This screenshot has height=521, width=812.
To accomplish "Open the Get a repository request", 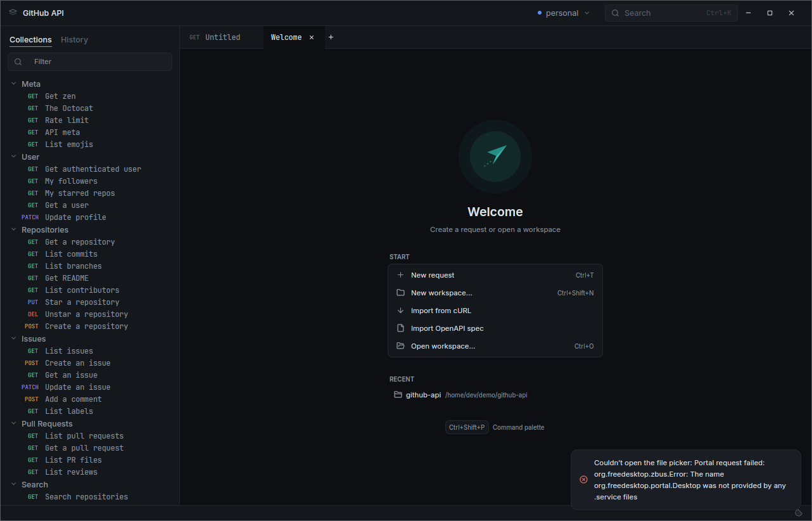I will (x=90, y=242).
